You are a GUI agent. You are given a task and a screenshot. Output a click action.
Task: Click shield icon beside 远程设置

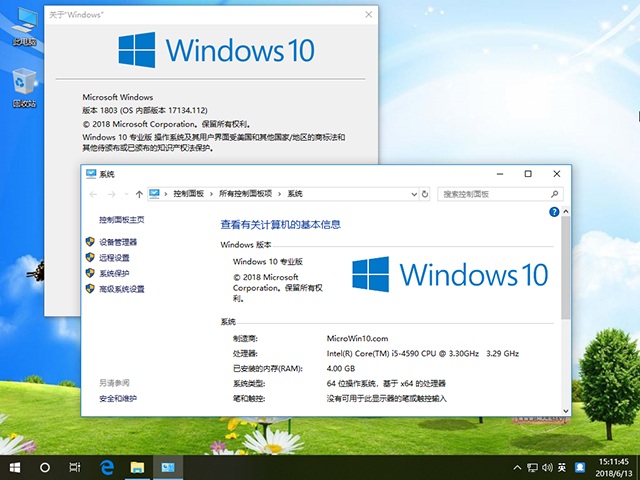pos(90,257)
